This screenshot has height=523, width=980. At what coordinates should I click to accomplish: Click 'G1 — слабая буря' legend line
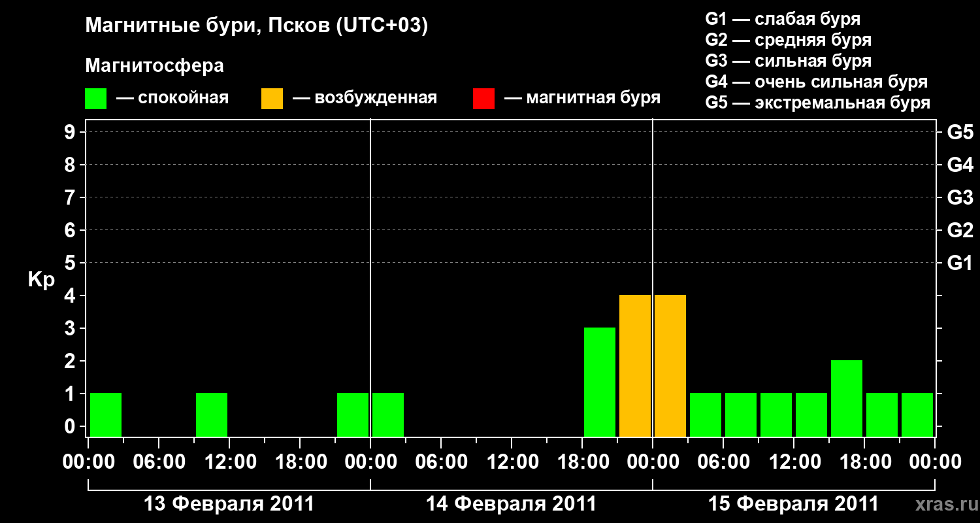point(783,19)
